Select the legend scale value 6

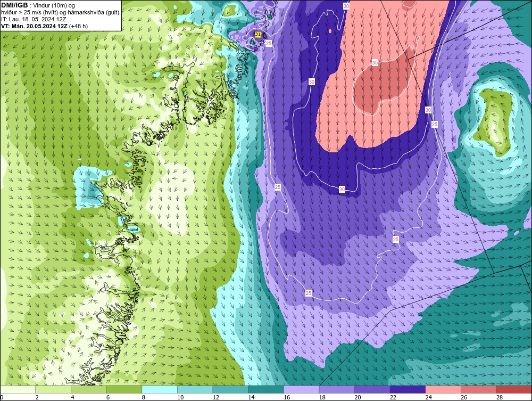pos(108,397)
